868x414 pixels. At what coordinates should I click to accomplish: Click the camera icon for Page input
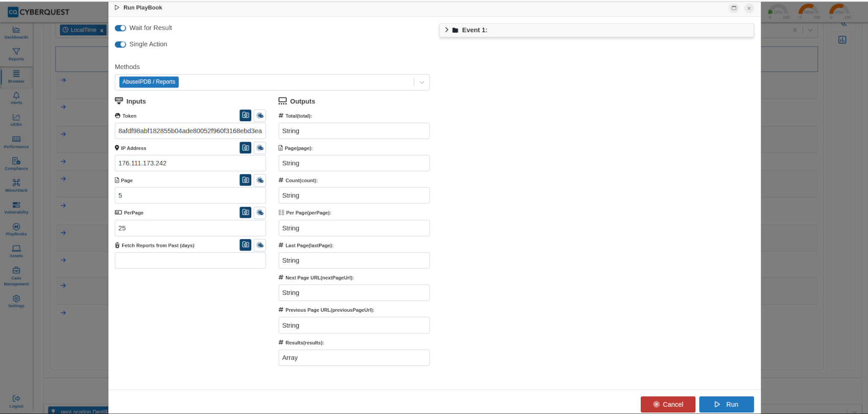[x=246, y=180]
